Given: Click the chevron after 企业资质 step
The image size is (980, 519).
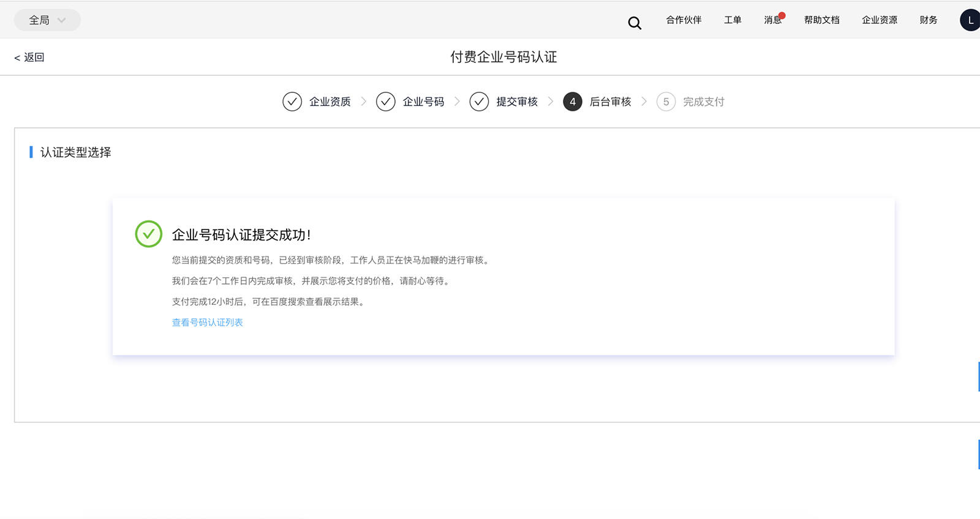Looking at the screenshot, I should [x=363, y=102].
